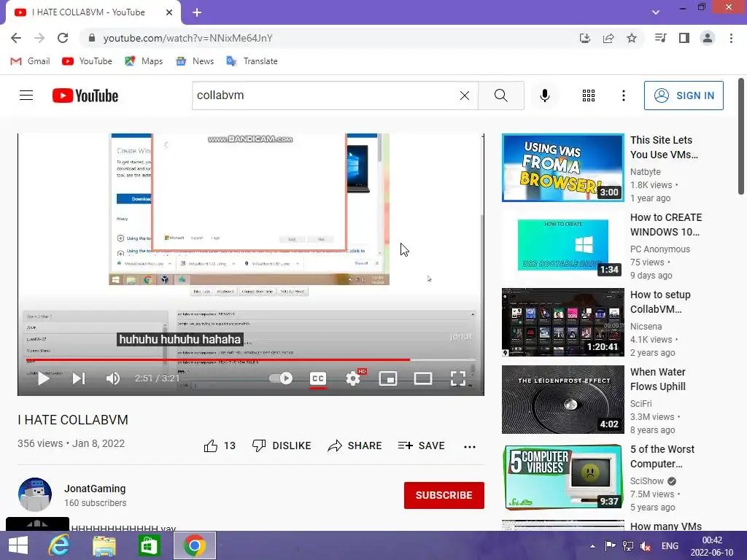Screen dimensions: 747x560
Task: Open the YouTube guide hamburger menu
Action: (x=26, y=96)
